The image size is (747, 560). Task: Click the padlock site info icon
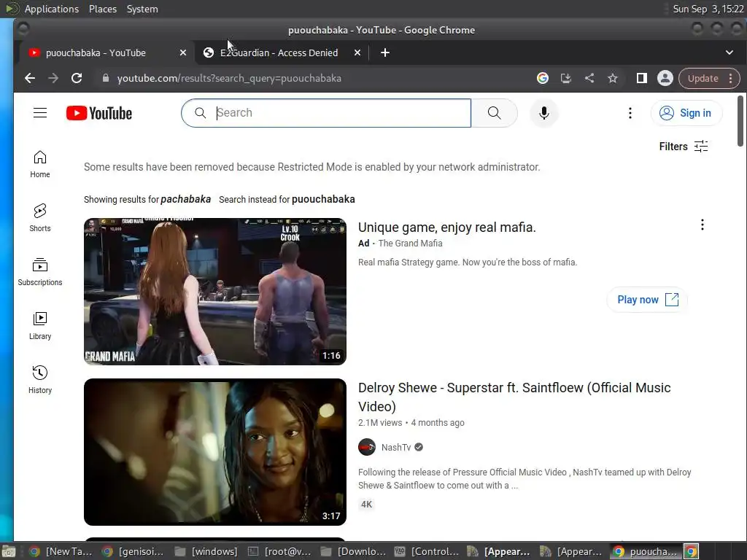click(x=106, y=78)
